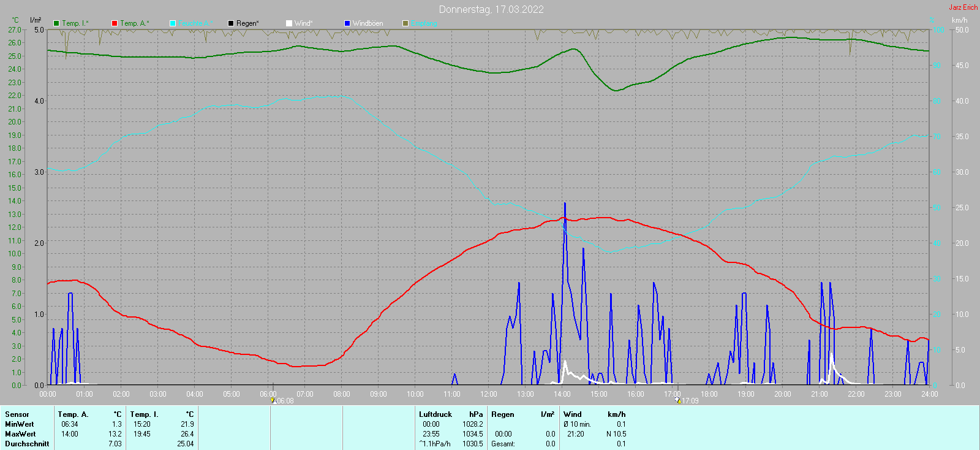Click the "50.0" wind speed axis value

coord(962,29)
